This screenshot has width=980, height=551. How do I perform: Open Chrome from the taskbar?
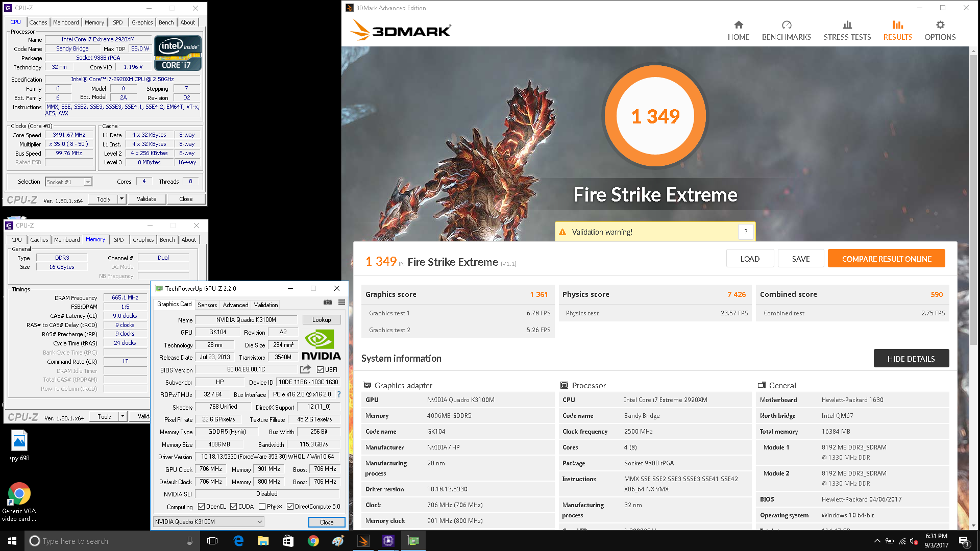point(313,541)
